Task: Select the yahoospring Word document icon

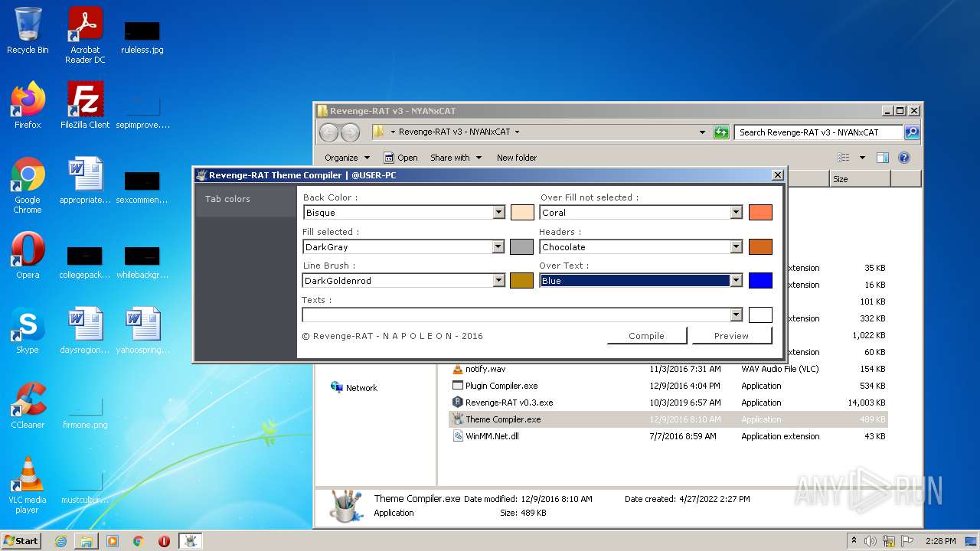Action: 142,331
